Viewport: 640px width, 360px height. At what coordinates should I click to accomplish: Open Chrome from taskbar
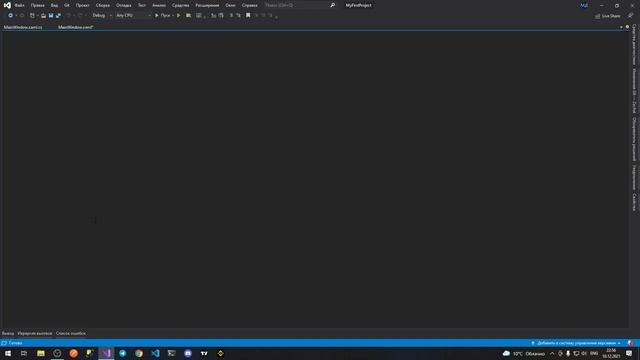tap(139, 353)
